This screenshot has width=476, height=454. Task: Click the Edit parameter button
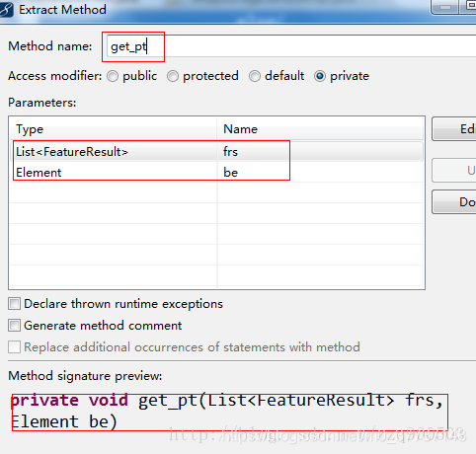coord(454,129)
